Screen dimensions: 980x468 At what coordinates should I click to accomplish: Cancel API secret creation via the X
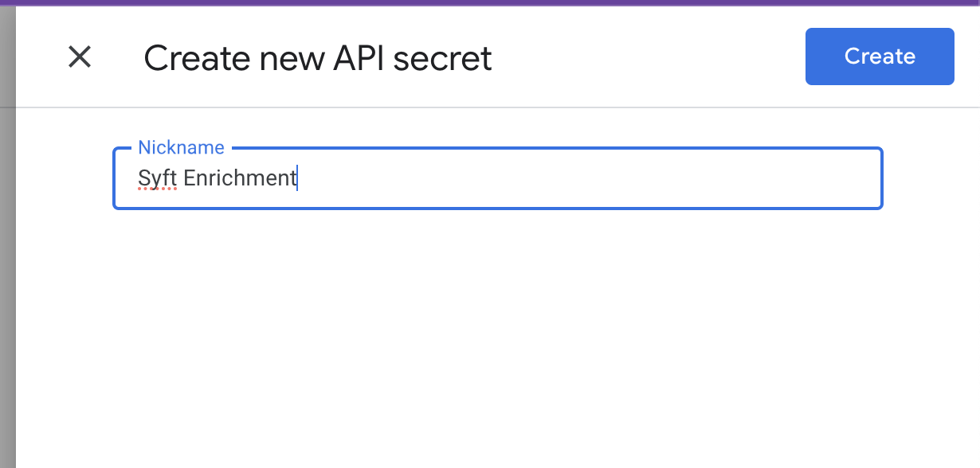[80, 57]
